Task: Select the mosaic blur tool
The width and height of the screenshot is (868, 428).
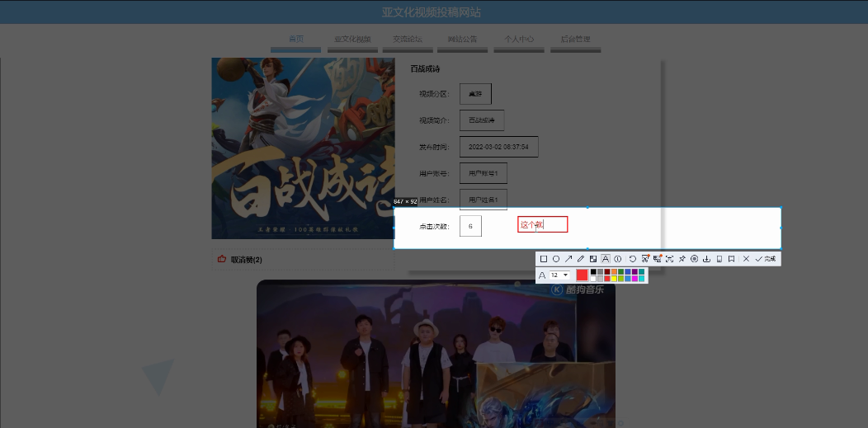Action: [x=593, y=259]
